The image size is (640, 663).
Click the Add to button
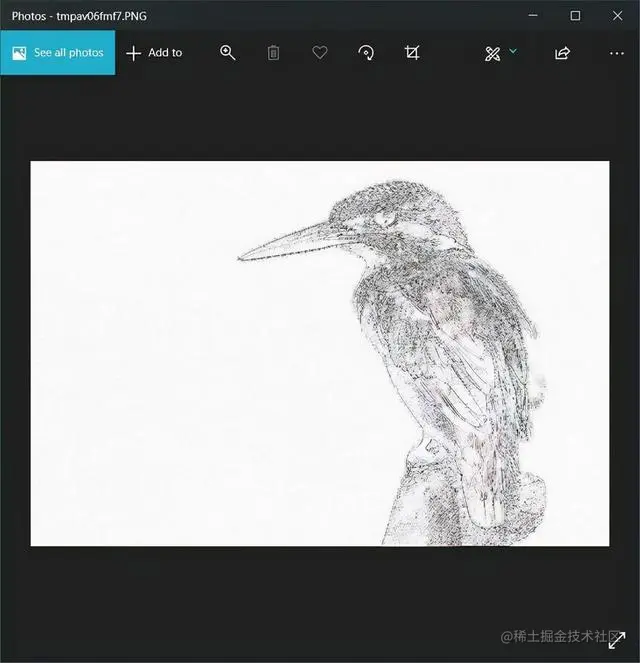point(154,53)
